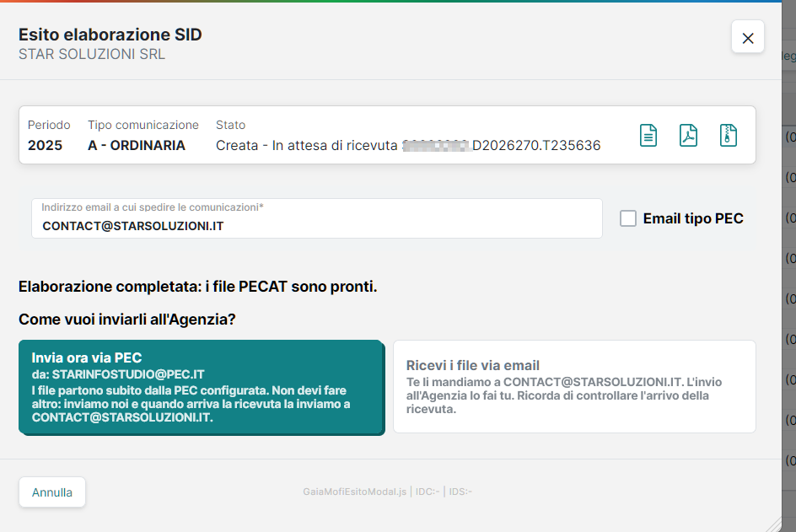
Task: Select the GaiaMofiEsitoModal.js footer text
Action: click(x=354, y=492)
